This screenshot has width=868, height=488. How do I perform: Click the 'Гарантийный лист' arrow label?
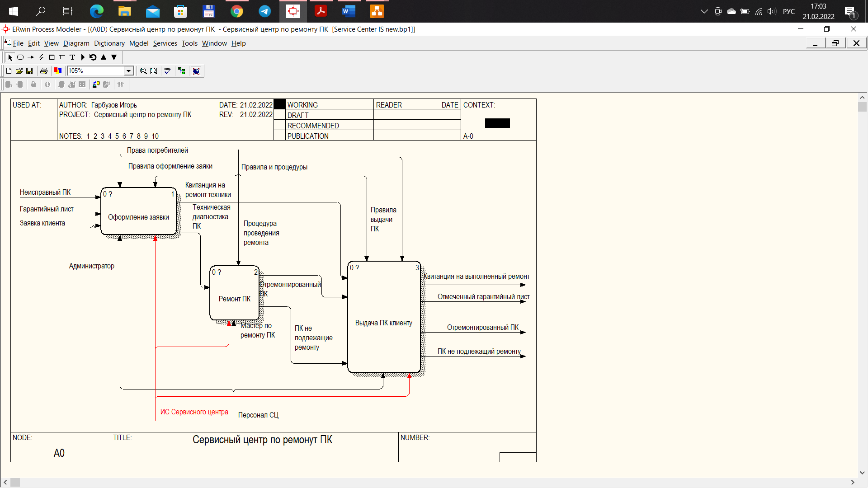(47, 209)
